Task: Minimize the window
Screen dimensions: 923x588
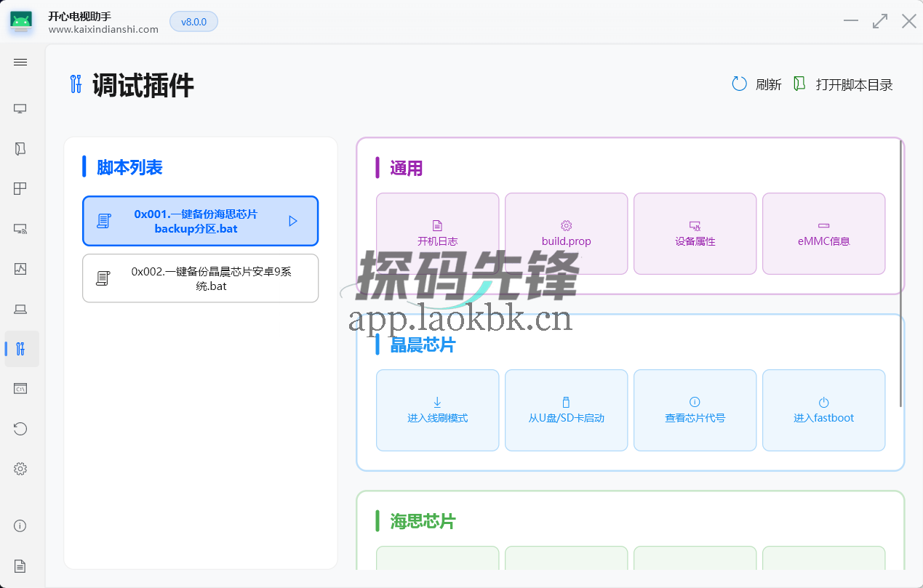Action: (851, 21)
